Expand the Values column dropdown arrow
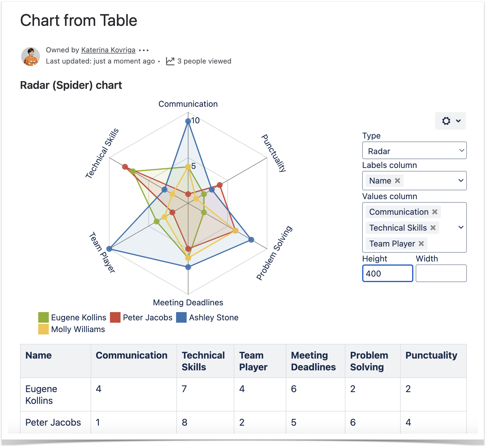 461,227
